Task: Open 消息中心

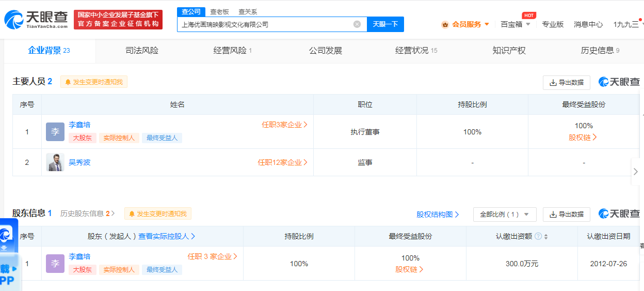Action: click(588, 24)
